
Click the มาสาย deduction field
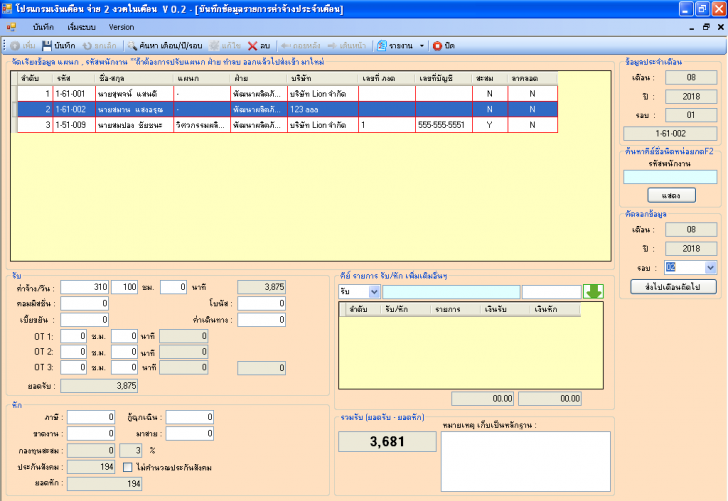tap(190, 433)
